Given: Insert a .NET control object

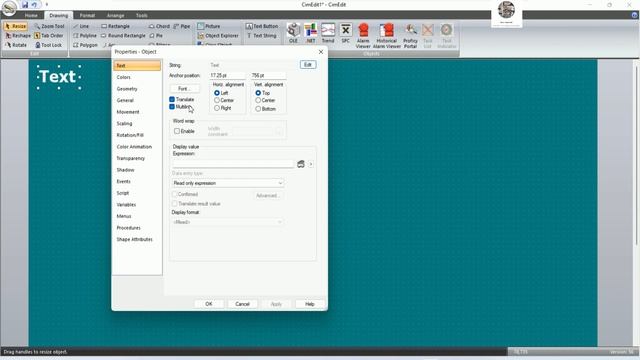Looking at the screenshot, I should [311, 33].
